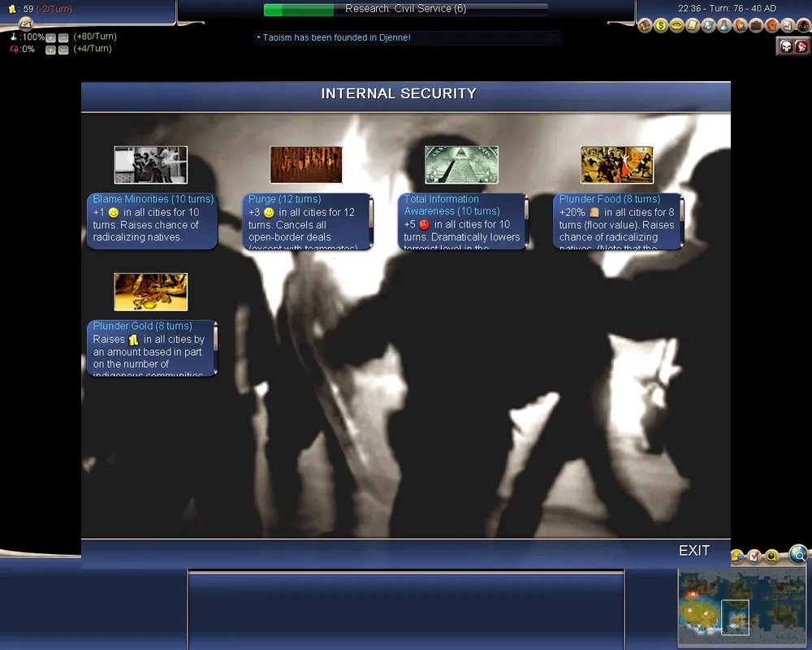Open the Domestic Advisor house icon

click(646, 26)
